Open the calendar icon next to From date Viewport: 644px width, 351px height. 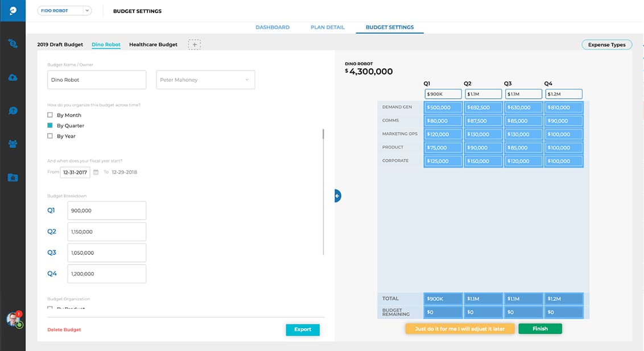click(x=96, y=172)
